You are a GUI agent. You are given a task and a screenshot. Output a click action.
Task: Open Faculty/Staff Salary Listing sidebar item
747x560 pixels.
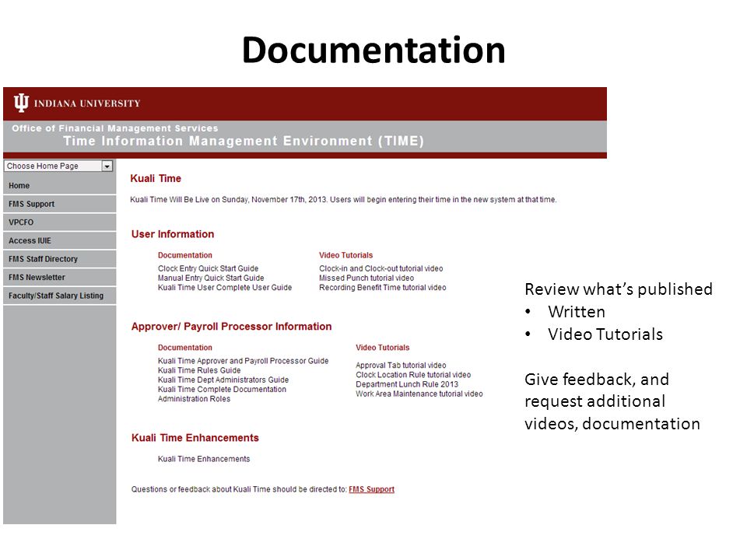[60, 296]
